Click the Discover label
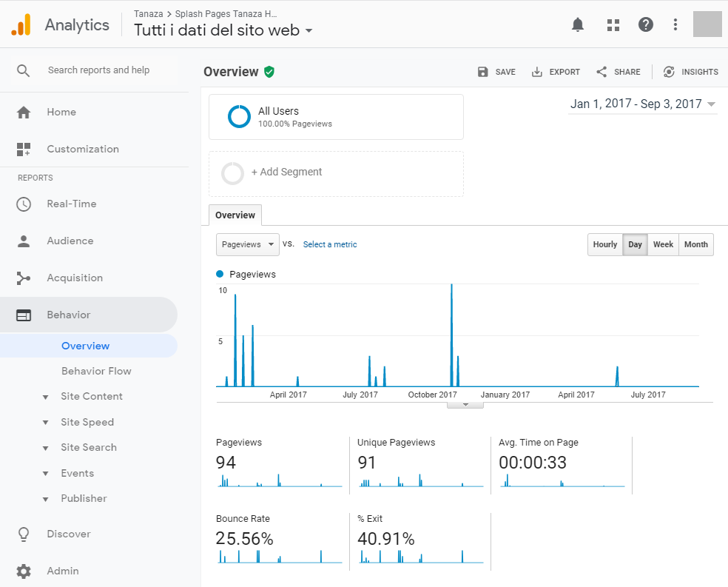The width and height of the screenshot is (728, 587). [69, 534]
